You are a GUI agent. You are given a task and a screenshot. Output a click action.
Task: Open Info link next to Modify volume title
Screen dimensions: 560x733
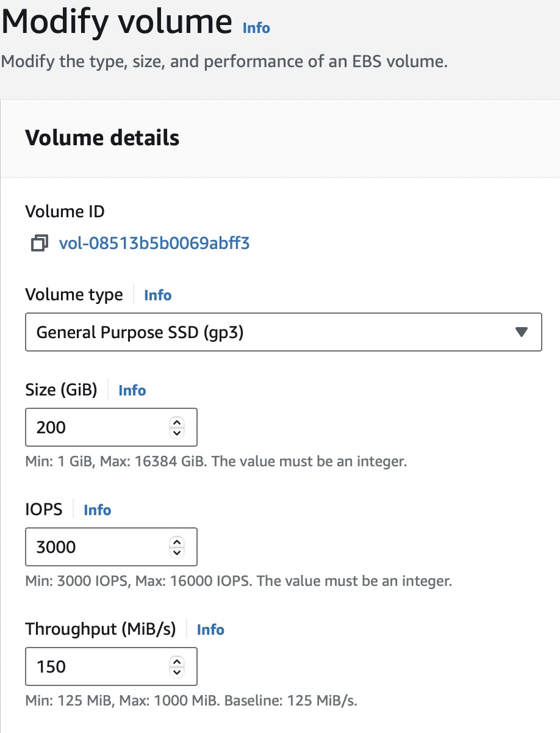click(x=256, y=28)
